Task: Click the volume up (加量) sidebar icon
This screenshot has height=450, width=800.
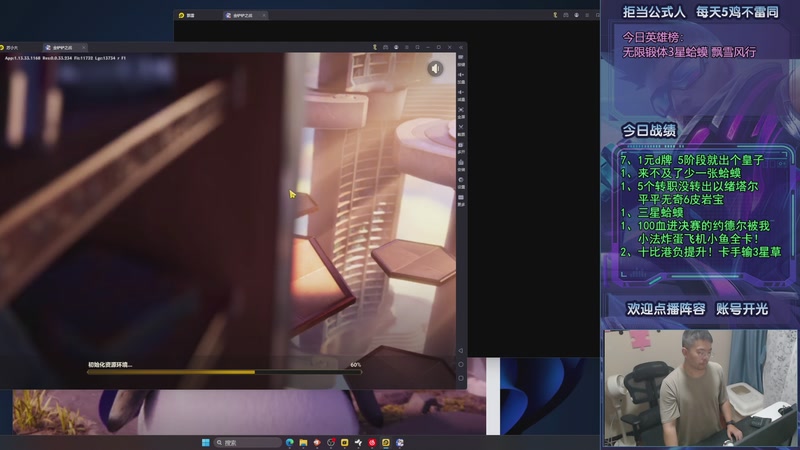Action: point(461,78)
